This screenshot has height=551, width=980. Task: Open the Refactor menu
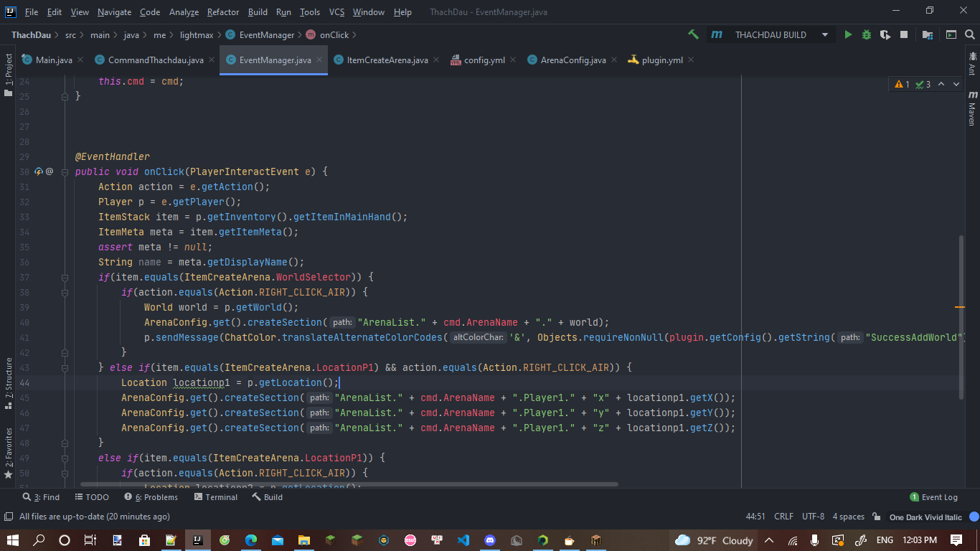pyautogui.click(x=223, y=12)
